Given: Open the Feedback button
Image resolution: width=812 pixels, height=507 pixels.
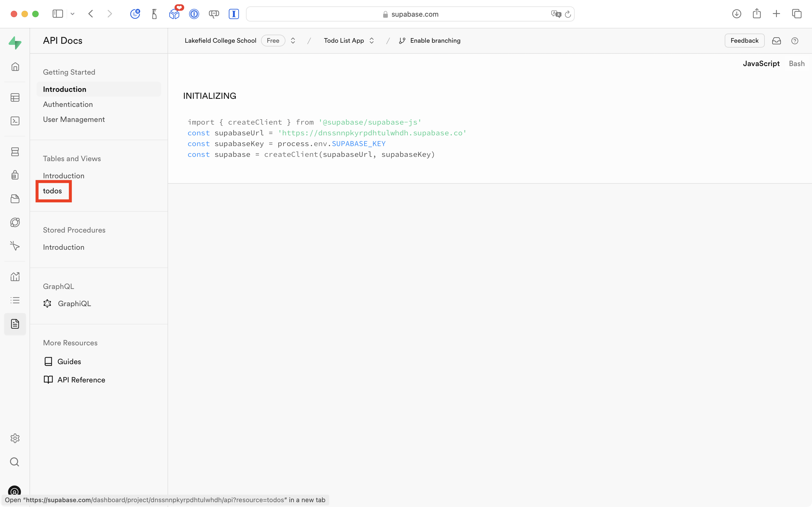Looking at the screenshot, I should point(744,40).
